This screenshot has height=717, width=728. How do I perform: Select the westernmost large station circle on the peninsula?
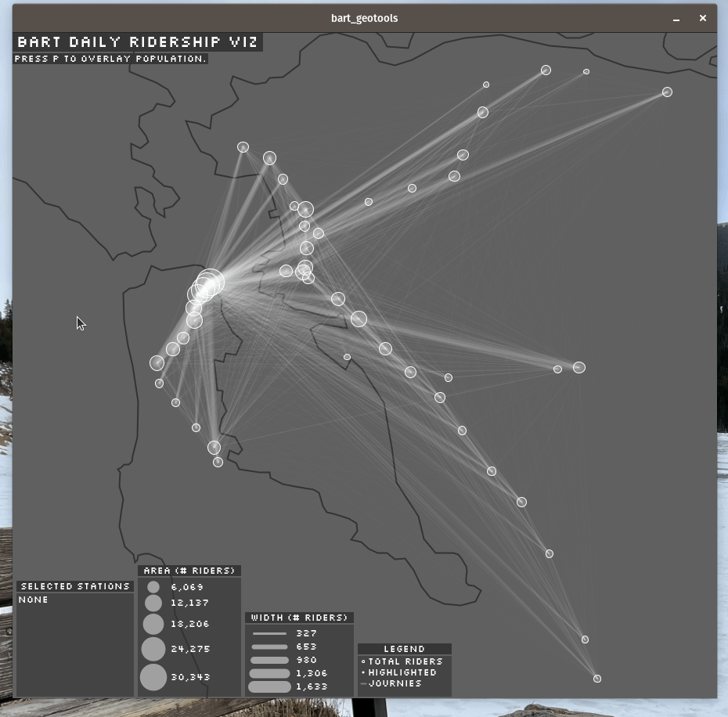[157, 362]
